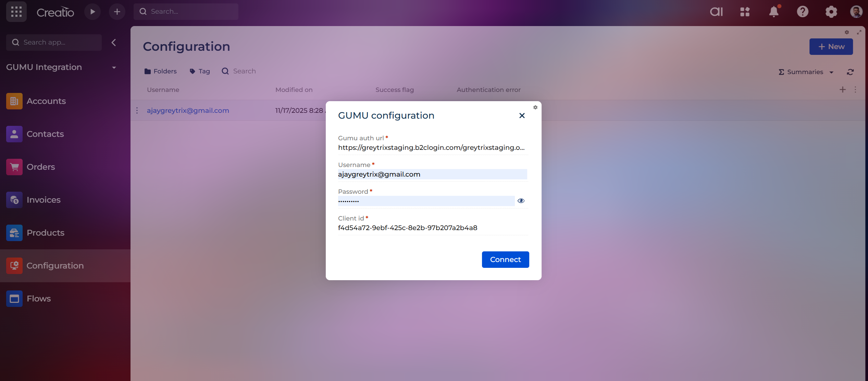868x381 pixels.
Task: Open the Invoices section
Action: pos(44,200)
